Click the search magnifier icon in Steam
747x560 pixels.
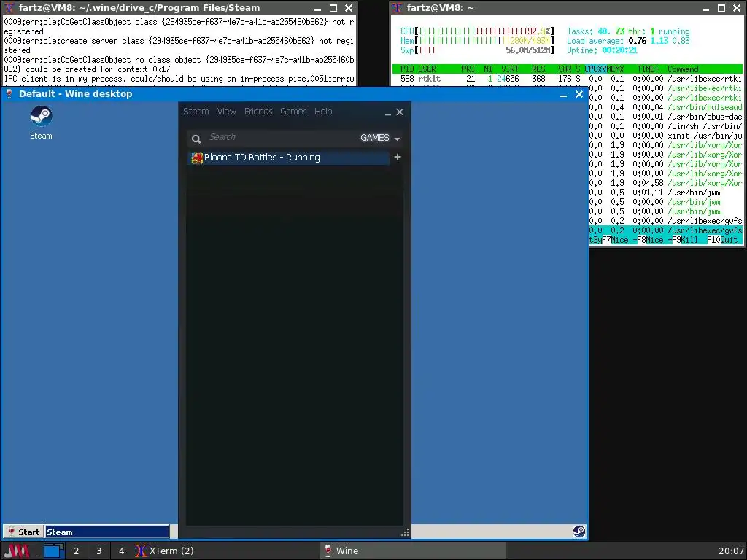(x=196, y=139)
